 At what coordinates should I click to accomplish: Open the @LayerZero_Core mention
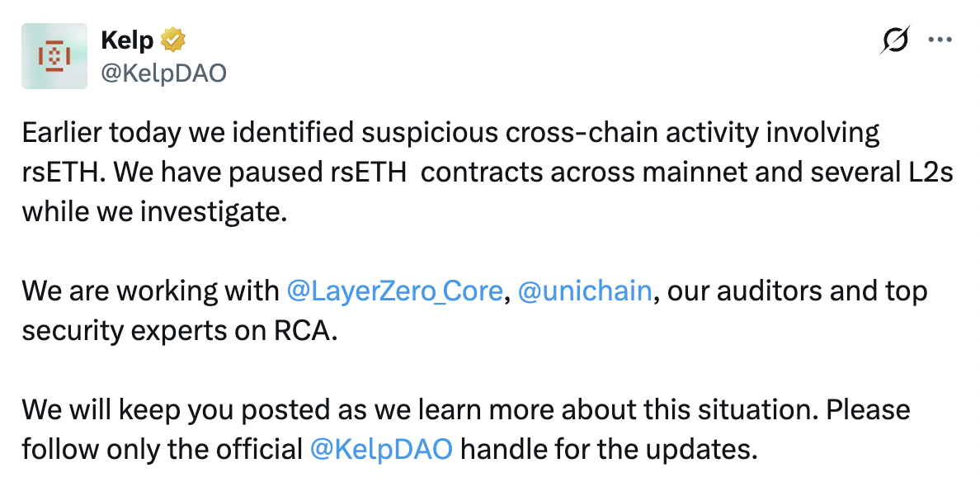(x=394, y=291)
